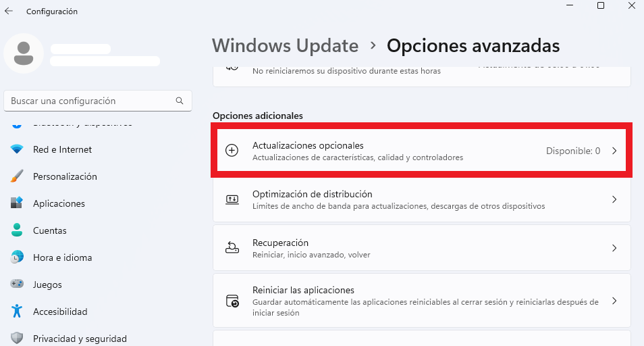
Task: Expand the Recuperación chevron
Action: click(614, 248)
